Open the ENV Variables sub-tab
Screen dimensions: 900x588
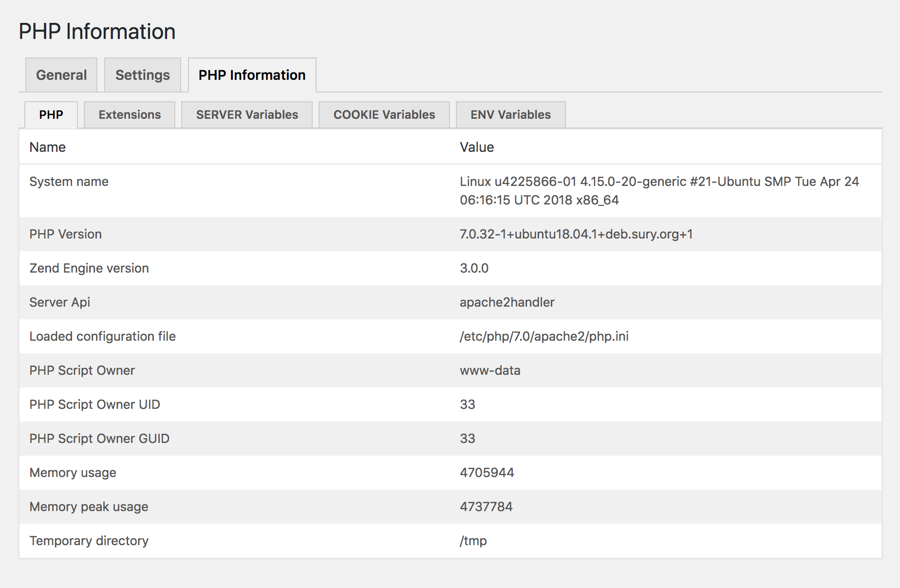click(510, 114)
